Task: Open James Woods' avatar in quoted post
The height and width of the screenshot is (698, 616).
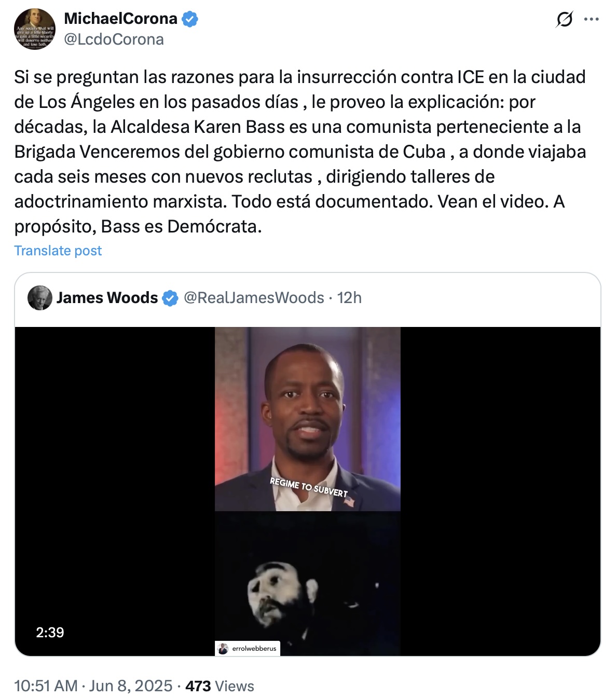Action: pos(40,298)
